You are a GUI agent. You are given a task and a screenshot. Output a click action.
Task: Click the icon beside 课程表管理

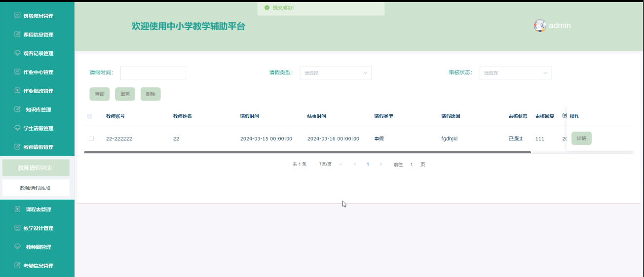pyautogui.click(x=18, y=209)
